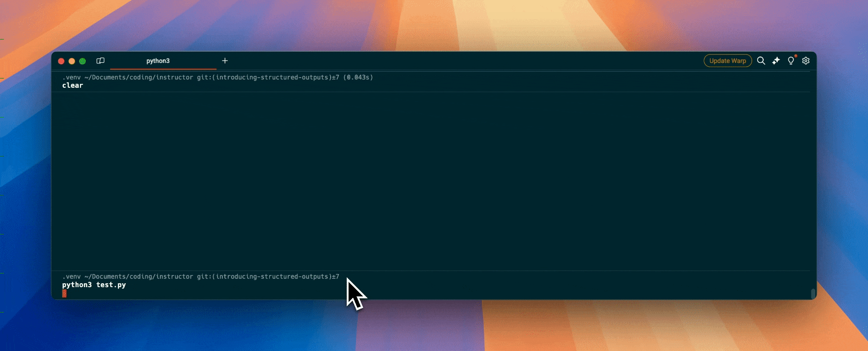868x351 pixels.
Task: Select the python3 tab
Action: pyautogui.click(x=158, y=61)
